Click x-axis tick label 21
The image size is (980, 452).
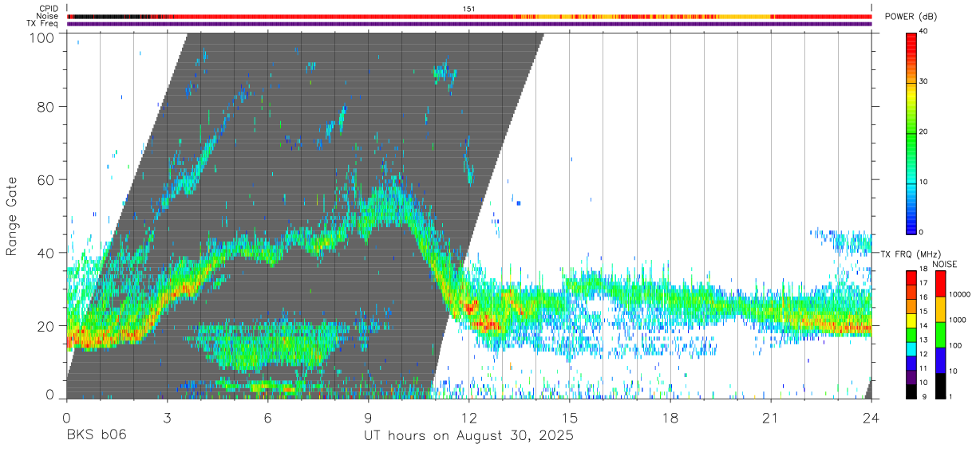(x=771, y=418)
